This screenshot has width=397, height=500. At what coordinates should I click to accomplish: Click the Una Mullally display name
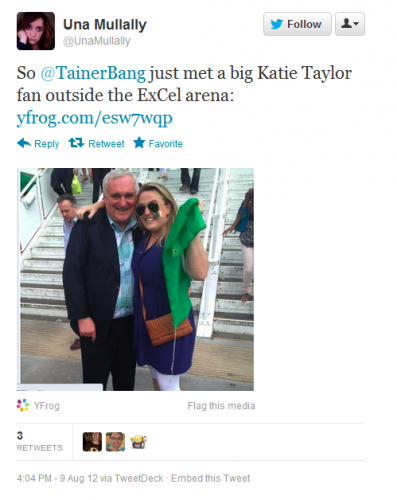[105, 25]
